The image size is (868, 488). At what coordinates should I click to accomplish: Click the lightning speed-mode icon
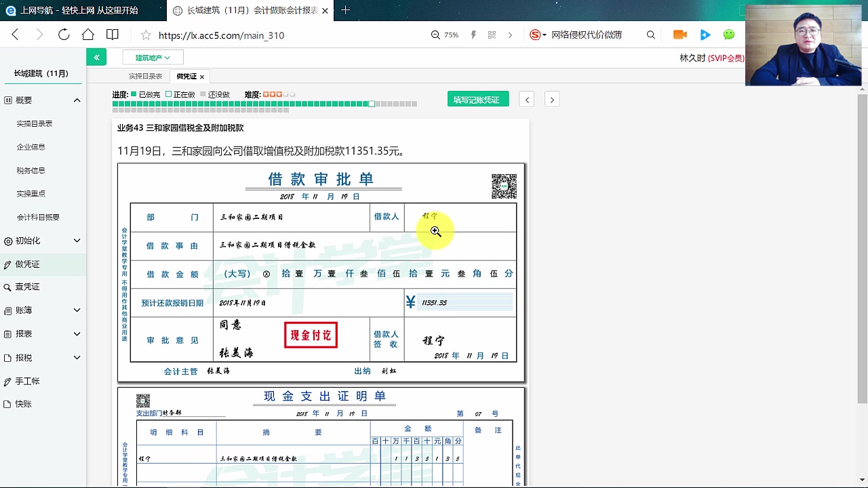tap(473, 35)
